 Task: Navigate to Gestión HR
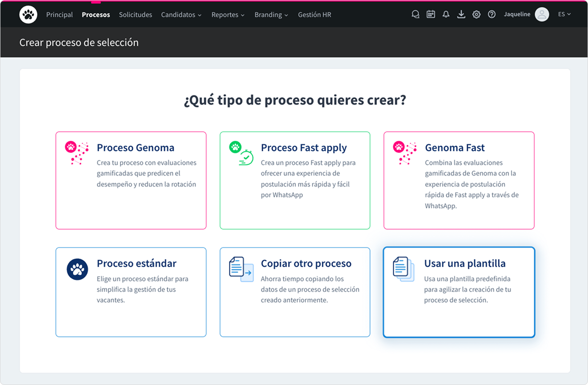(x=314, y=15)
